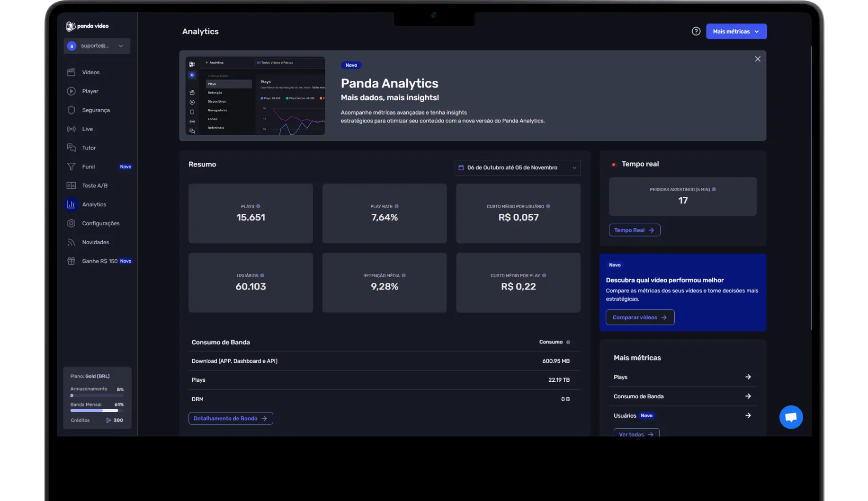Image resolution: width=868 pixels, height=501 pixels.
Task: Open the date range dropdown
Action: (517, 167)
